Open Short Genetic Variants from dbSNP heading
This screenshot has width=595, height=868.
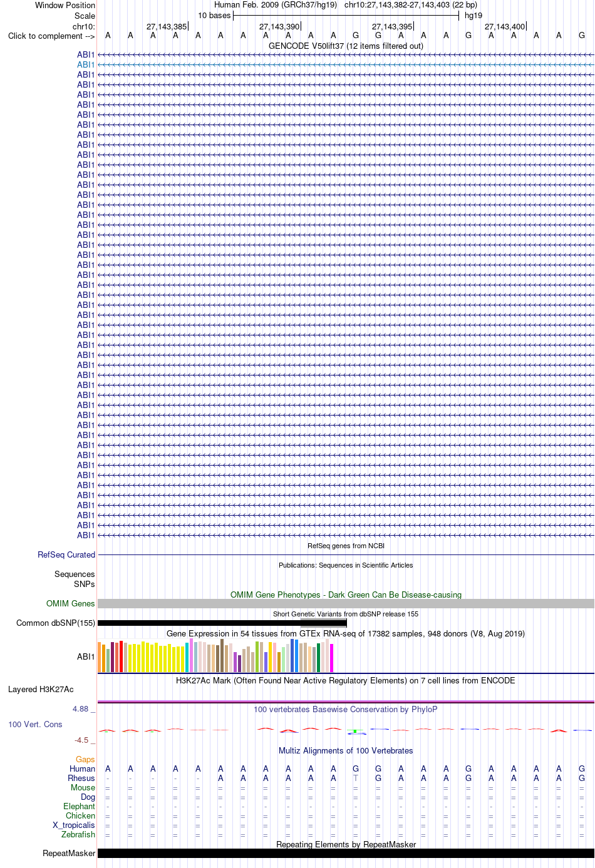pyautogui.click(x=346, y=614)
